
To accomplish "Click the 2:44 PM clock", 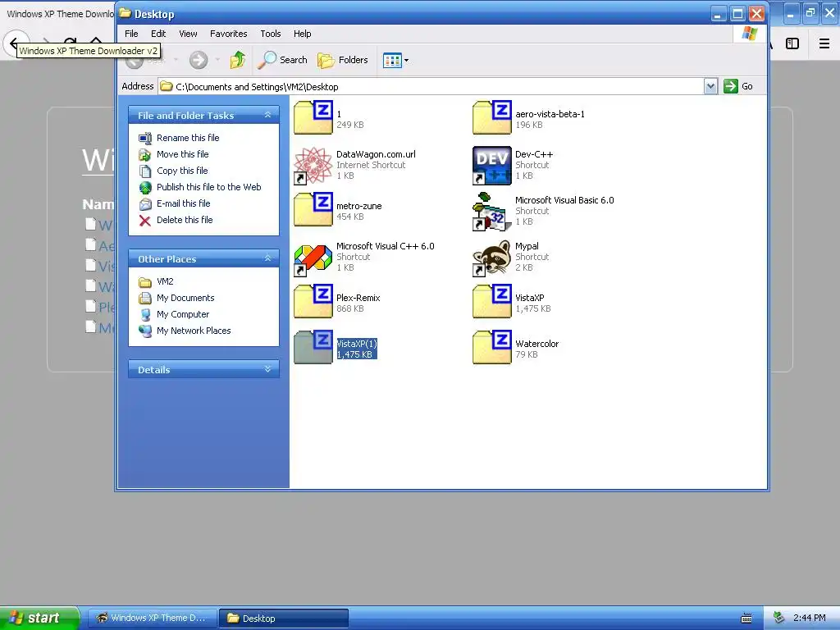I will coord(809,618).
